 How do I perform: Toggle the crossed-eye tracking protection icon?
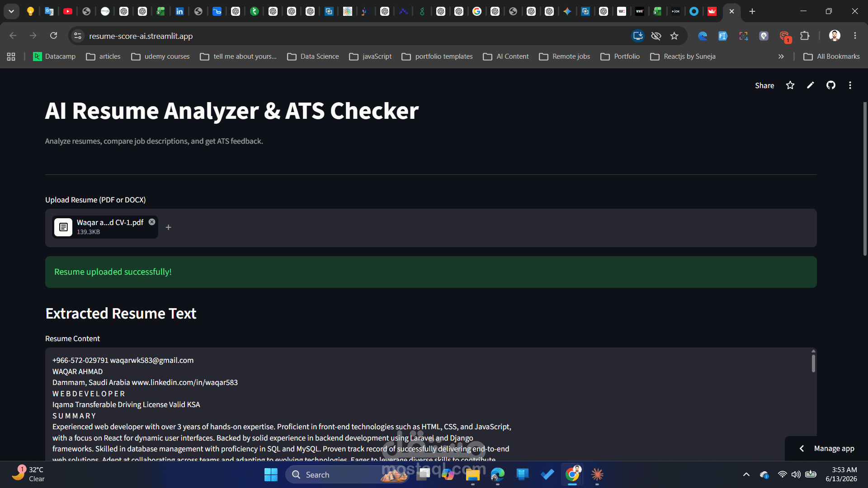click(656, 36)
